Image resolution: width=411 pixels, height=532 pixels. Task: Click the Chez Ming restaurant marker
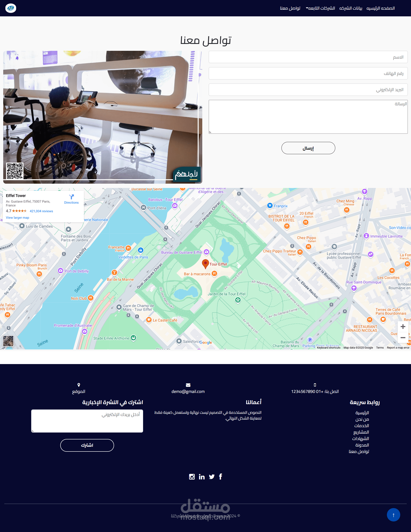click(347, 210)
